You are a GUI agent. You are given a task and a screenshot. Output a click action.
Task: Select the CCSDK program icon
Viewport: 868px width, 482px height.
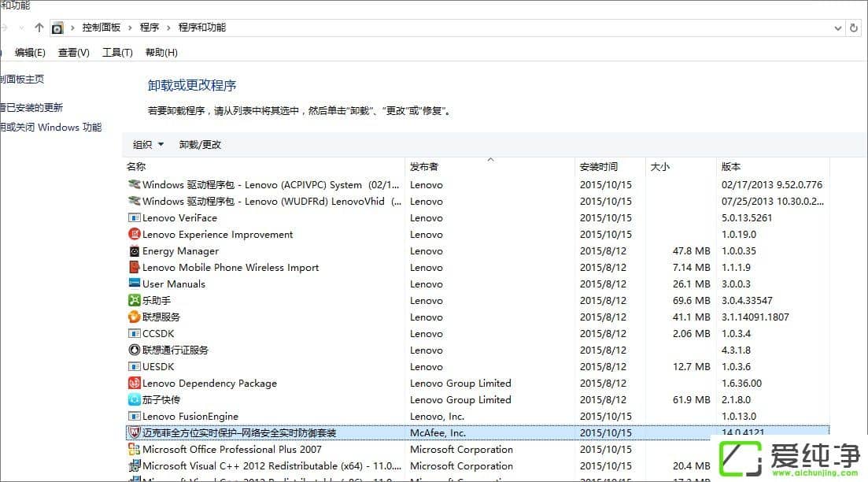click(x=134, y=333)
